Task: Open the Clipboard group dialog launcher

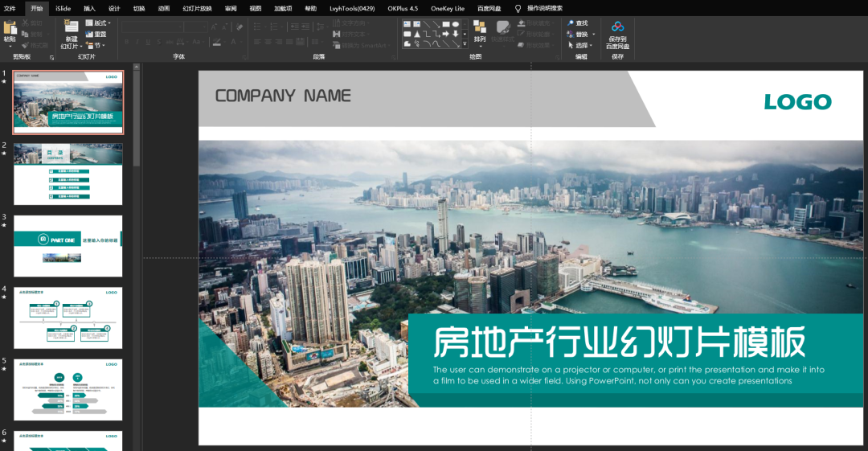Action: coord(52,57)
